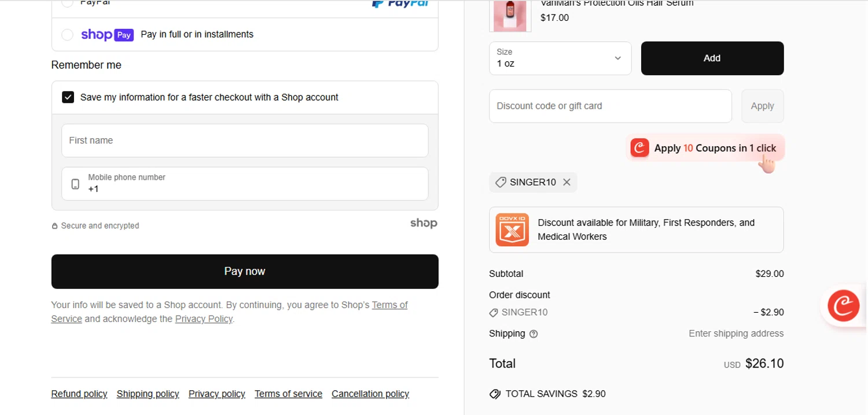Focus the Discount code or gift card field
This screenshot has width=868, height=415.
pos(610,106)
